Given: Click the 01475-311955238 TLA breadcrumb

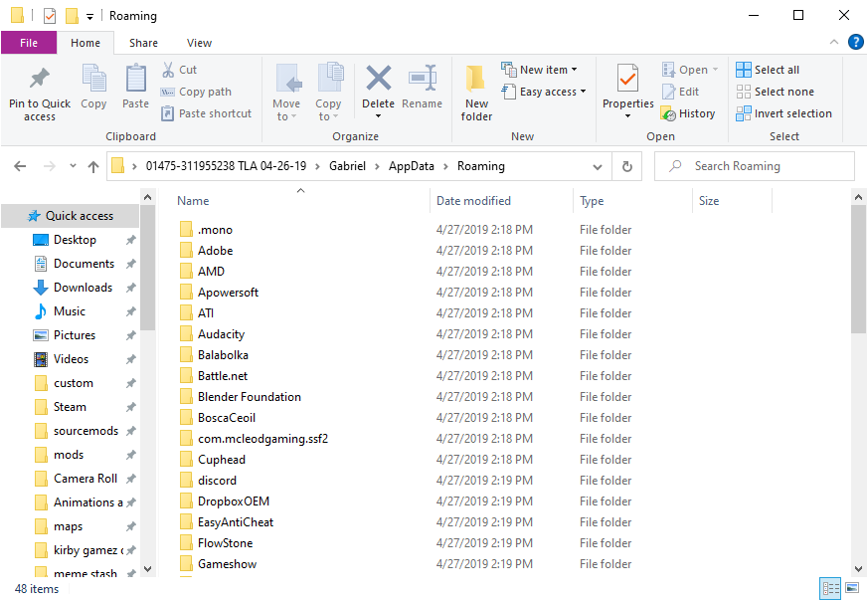Looking at the screenshot, I should 226,166.
